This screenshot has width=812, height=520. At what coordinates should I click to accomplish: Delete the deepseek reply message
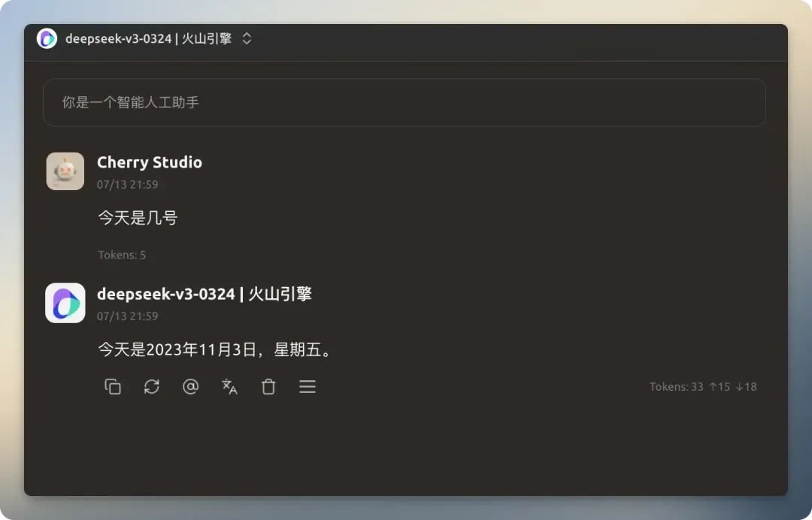(268, 386)
